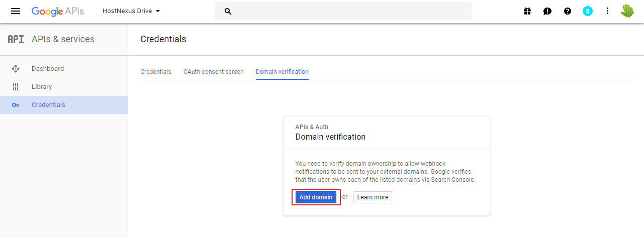Click the Add domain button
The width and height of the screenshot is (644, 238).
point(316,197)
